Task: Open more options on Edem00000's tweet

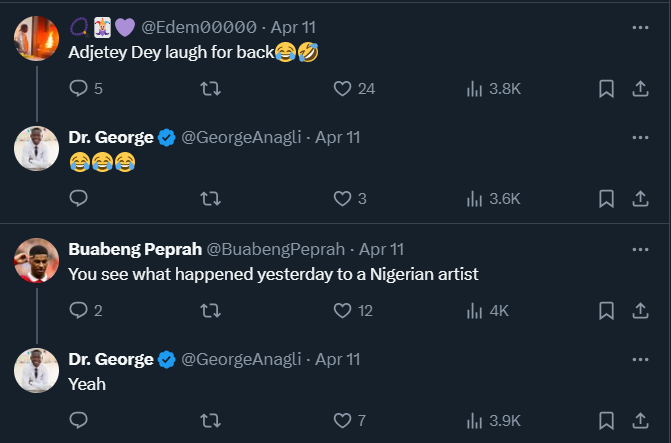Action: [x=640, y=28]
